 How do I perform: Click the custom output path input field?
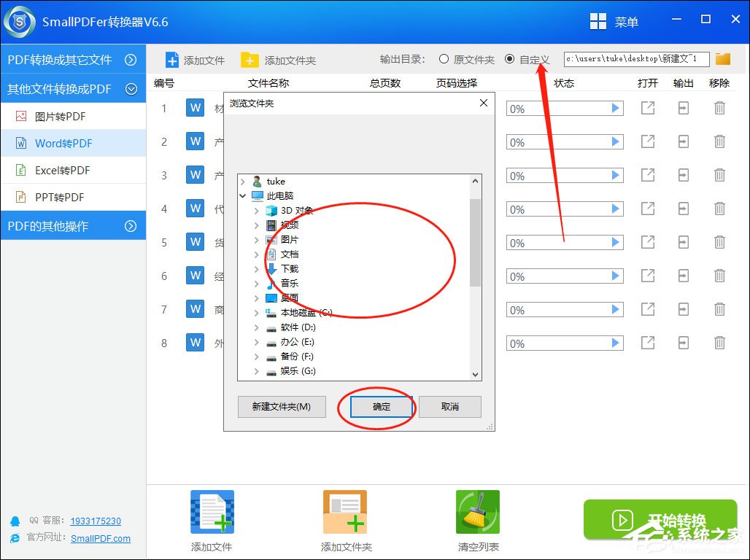tap(633, 59)
